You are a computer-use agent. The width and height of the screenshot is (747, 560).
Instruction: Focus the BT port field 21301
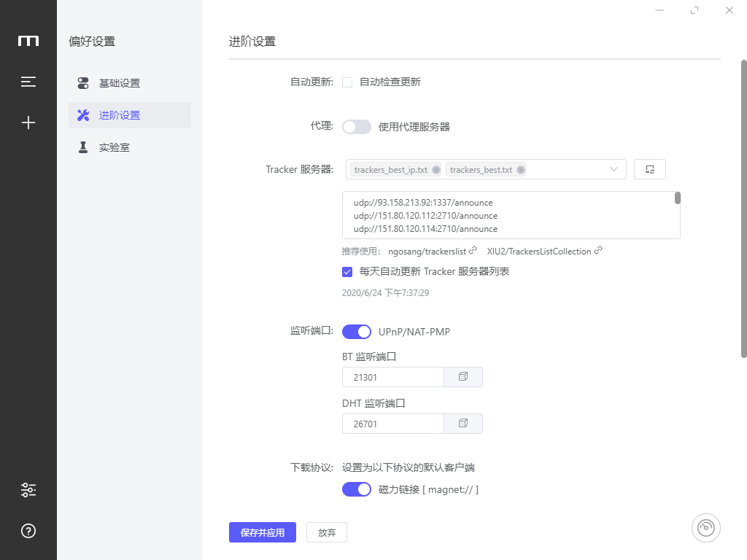[393, 377]
